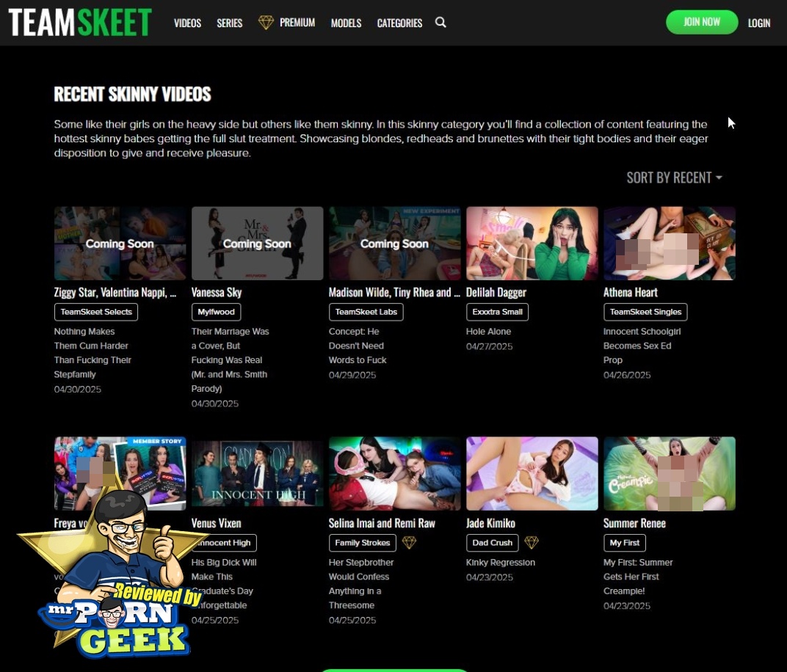Click the Premium diamond icon in navbar
This screenshot has width=787, height=672.
click(x=266, y=23)
